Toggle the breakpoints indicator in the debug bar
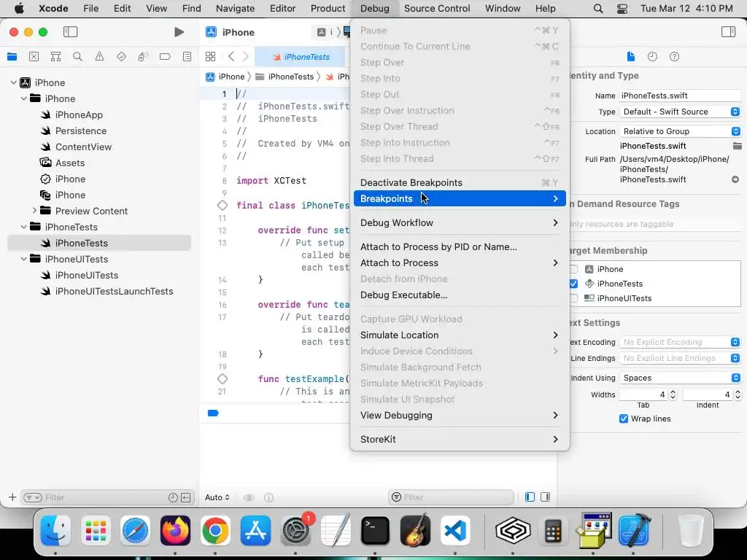Screen dimensions: 747x560 (213, 413)
